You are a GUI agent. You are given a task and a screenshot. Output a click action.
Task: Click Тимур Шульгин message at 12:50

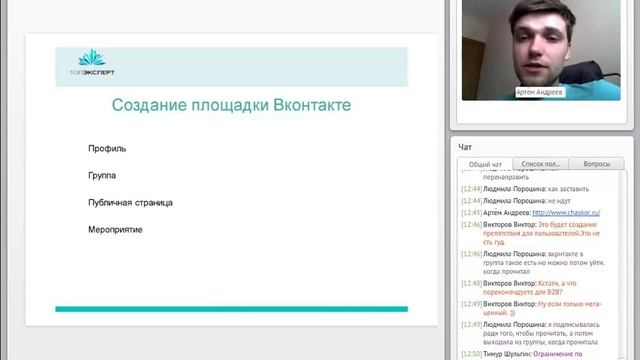pyautogui.click(x=522, y=354)
